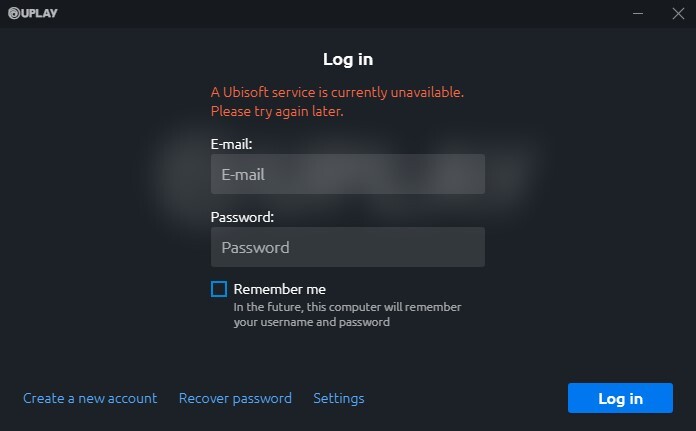Focus the E-mail input field

tap(347, 174)
